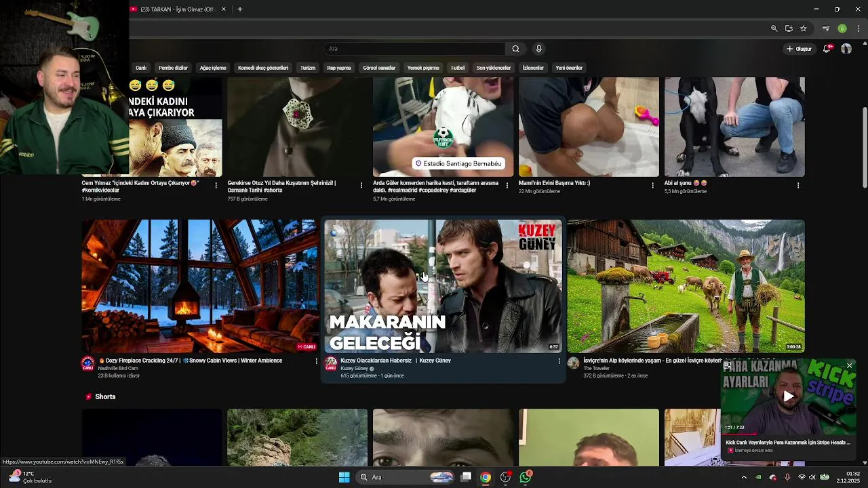Open Chrome from the taskbar
The width and height of the screenshot is (868, 488).
coord(486,477)
